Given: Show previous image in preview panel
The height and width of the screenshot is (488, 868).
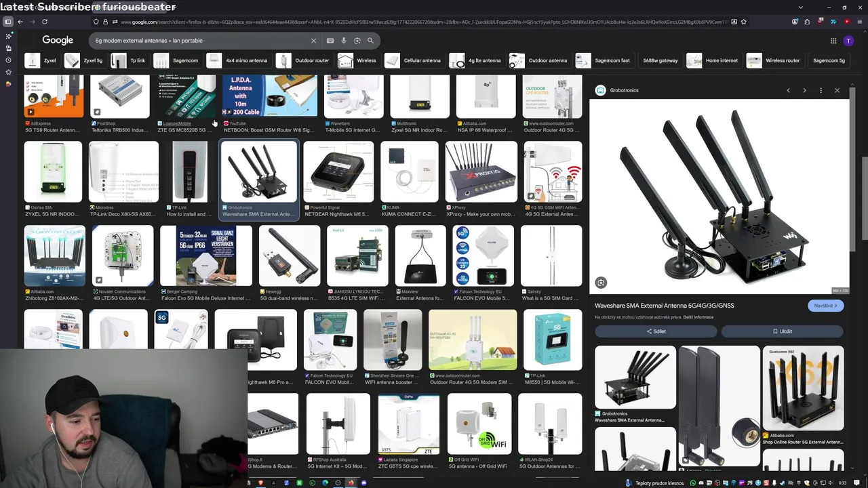Looking at the screenshot, I should pos(788,90).
